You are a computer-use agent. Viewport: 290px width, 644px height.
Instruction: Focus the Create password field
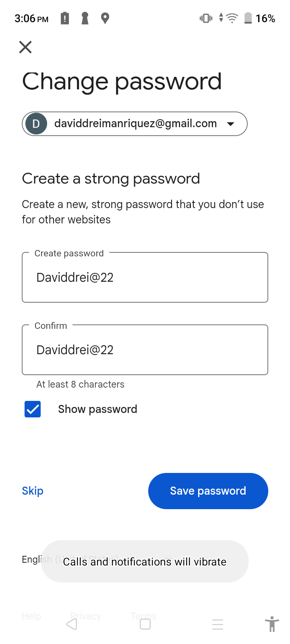pyautogui.click(x=145, y=277)
